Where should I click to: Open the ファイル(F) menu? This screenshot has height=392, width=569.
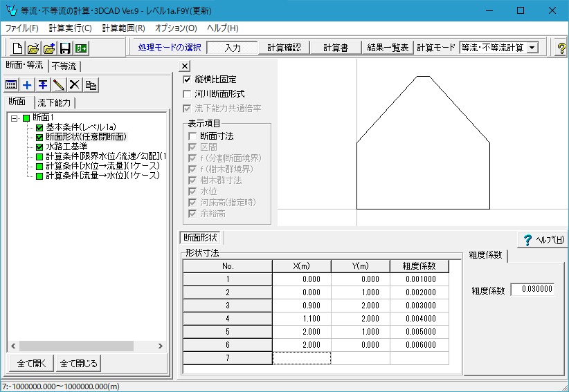pyautogui.click(x=21, y=28)
